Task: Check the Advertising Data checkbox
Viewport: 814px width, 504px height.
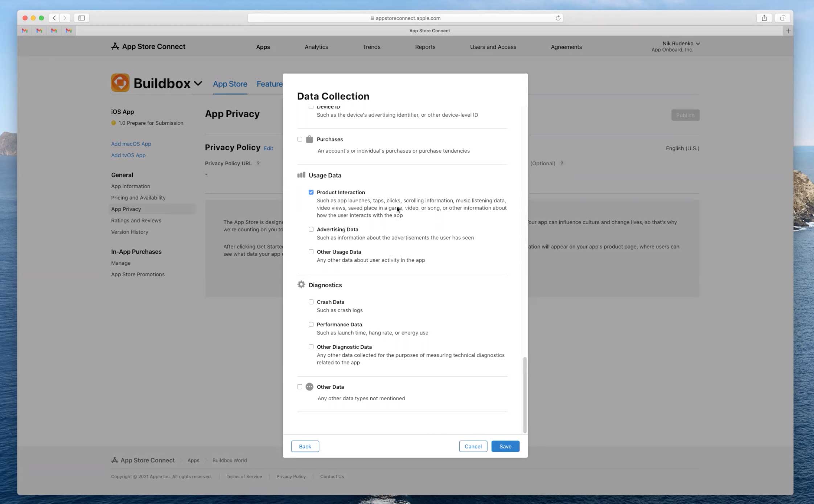Action: coord(311,229)
